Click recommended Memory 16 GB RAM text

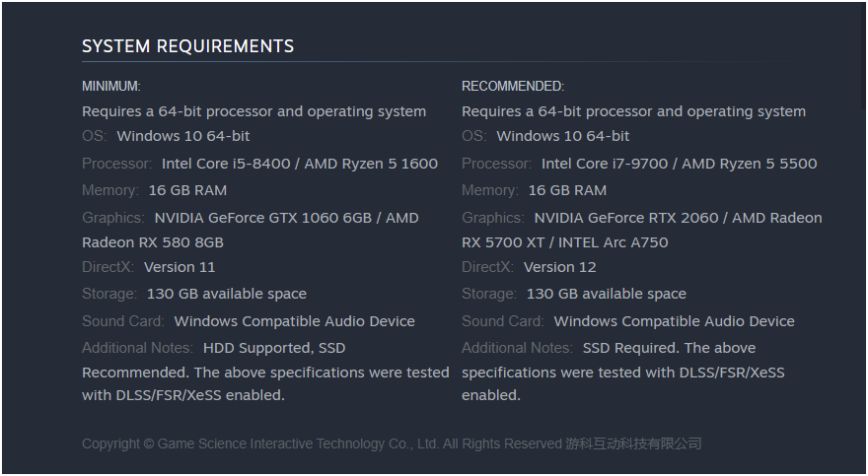[x=567, y=190]
